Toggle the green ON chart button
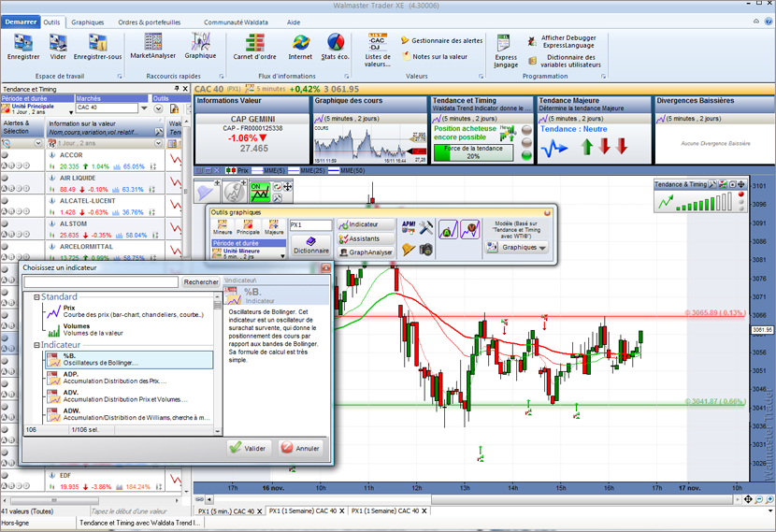 click(260, 192)
